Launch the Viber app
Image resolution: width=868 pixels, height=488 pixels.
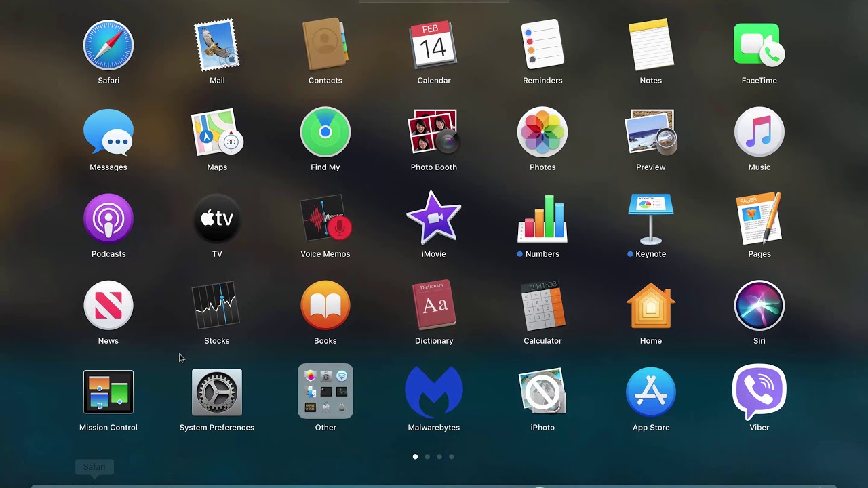[759, 392]
